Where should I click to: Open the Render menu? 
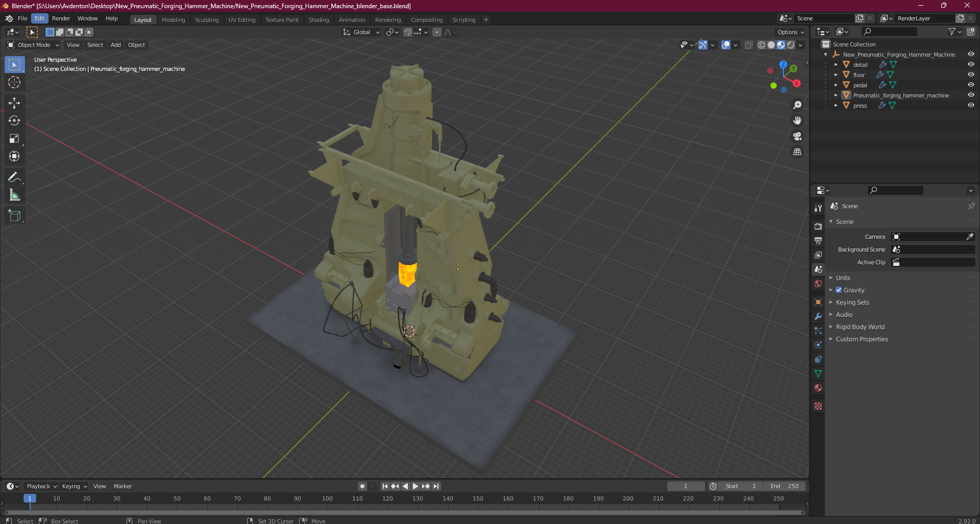[x=61, y=18]
